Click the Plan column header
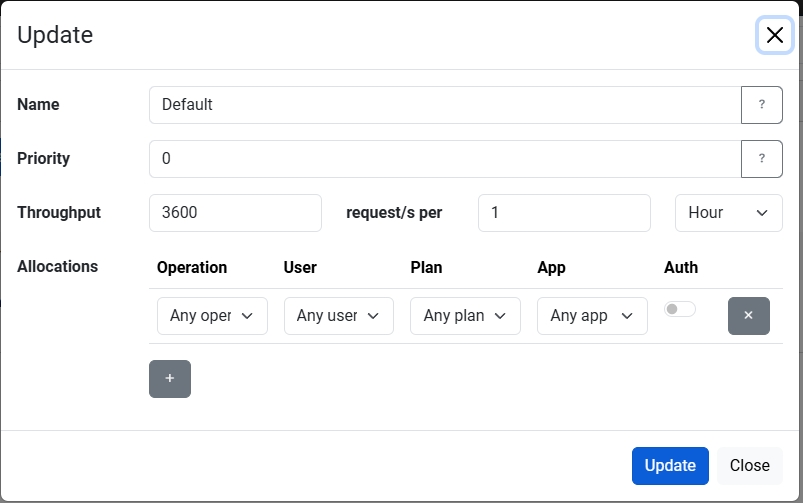 426,267
